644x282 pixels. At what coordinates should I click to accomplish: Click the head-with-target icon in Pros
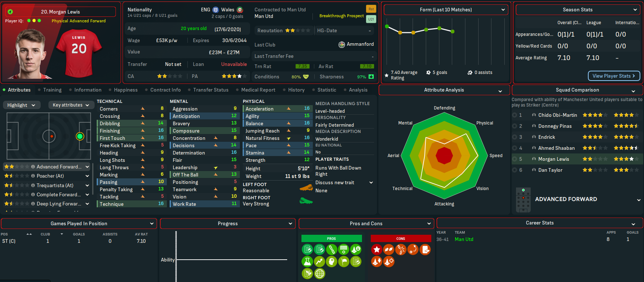coord(332,261)
